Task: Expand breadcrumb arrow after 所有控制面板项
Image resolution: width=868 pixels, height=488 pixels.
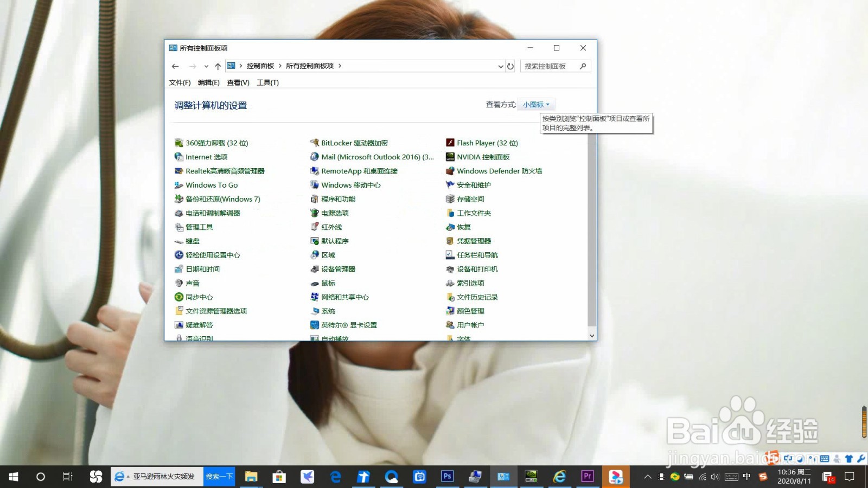Action: 340,66
